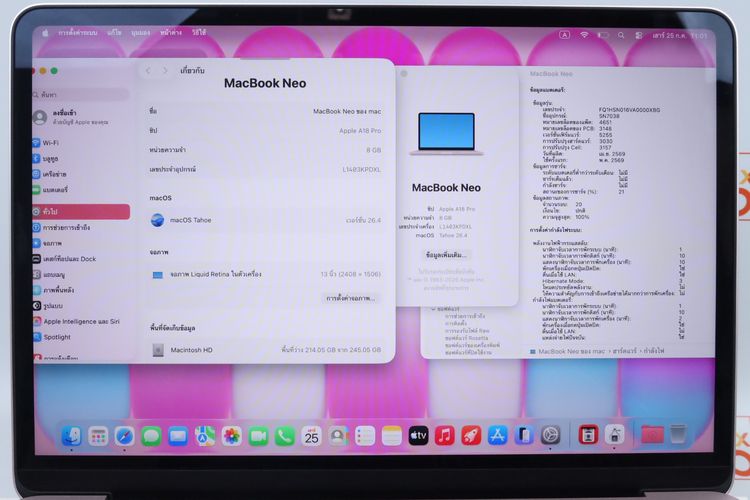
Task: Click the Wi-Fi status icon in menu bar
Action: click(x=584, y=35)
